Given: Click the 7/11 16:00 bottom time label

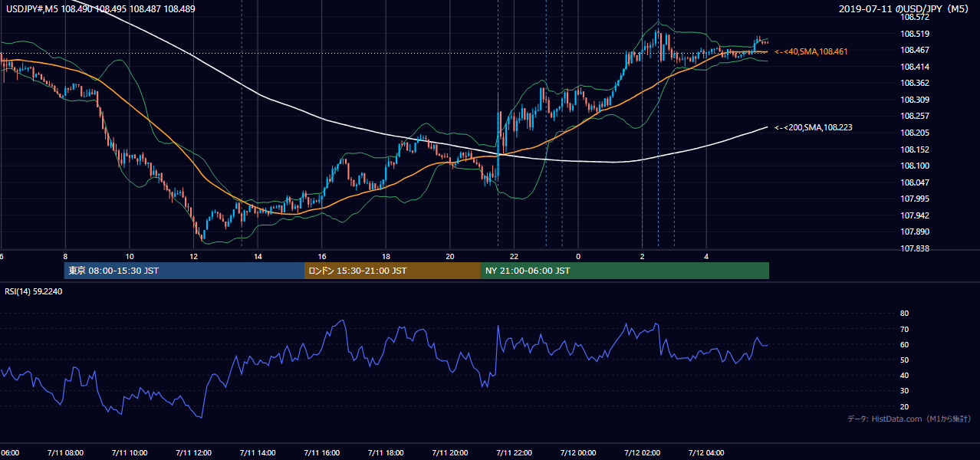Looking at the screenshot, I should pos(321,452).
